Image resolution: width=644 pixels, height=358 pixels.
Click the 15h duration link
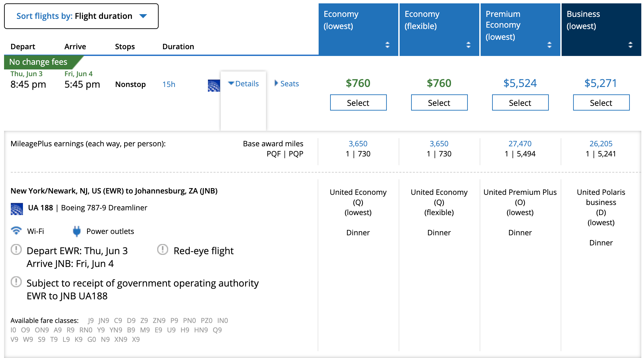[x=169, y=84]
